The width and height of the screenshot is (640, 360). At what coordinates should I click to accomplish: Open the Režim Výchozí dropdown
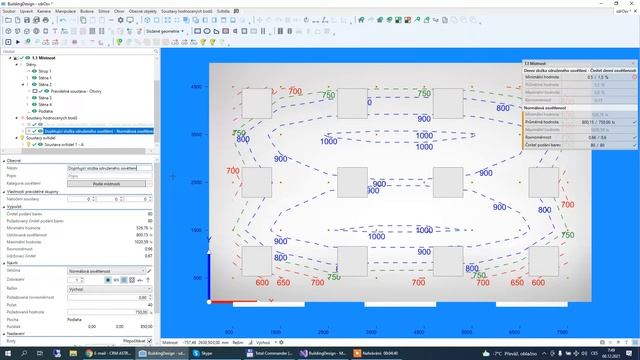pyautogui.click(x=109, y=289)
